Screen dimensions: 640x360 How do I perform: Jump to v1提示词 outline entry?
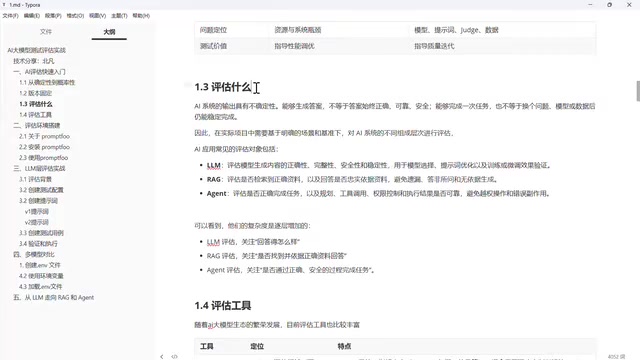[x=37, y=211]
